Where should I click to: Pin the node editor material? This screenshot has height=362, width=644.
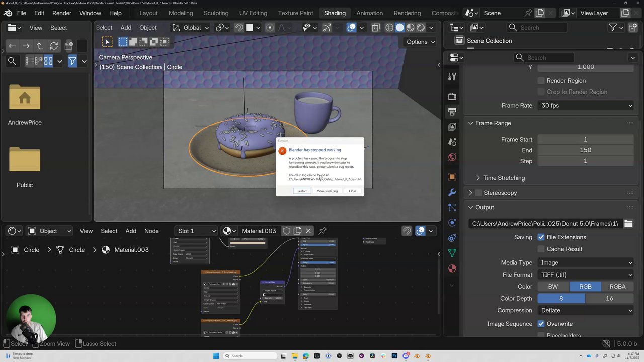[323, 231]
